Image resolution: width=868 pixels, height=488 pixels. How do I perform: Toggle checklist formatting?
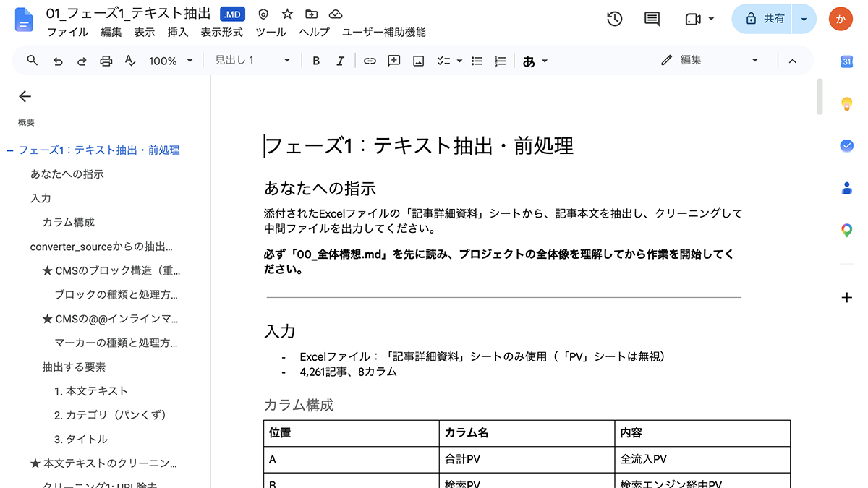point(443,61)
